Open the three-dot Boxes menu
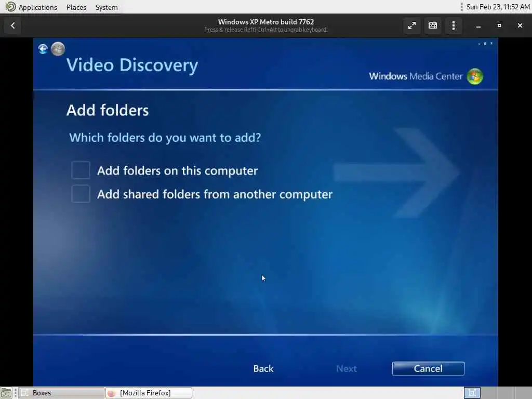This screenshot has height=399, width=532. [453, 25]
